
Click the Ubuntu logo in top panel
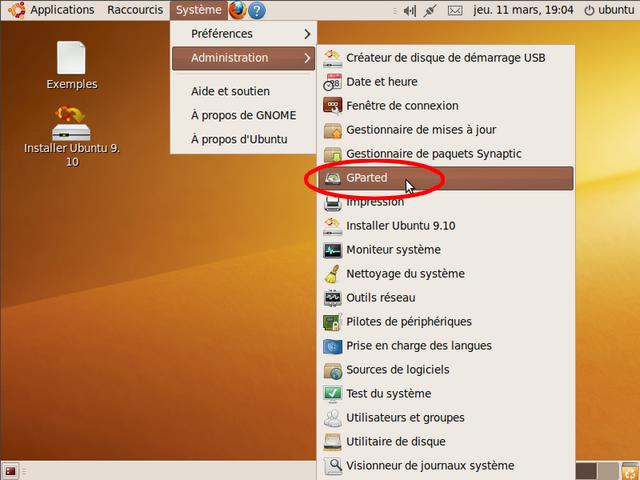(x=16, y=10)
